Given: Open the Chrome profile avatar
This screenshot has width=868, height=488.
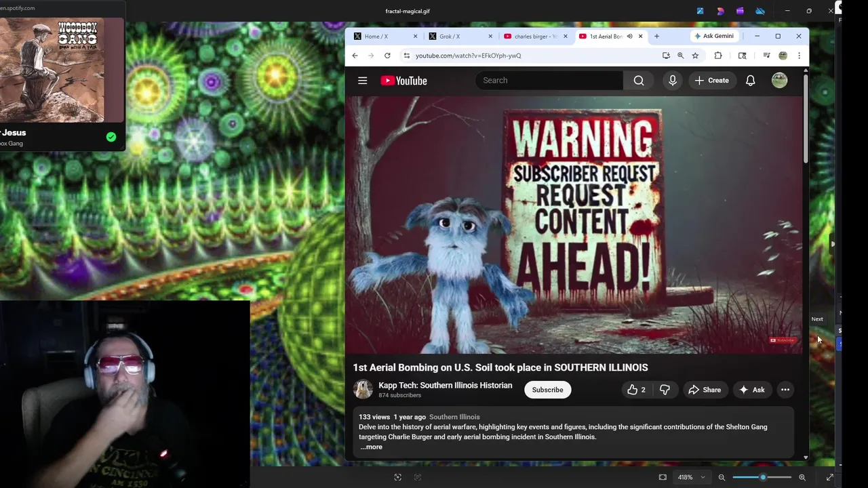Looking at the screenshot, I should (x=783, y=56).
